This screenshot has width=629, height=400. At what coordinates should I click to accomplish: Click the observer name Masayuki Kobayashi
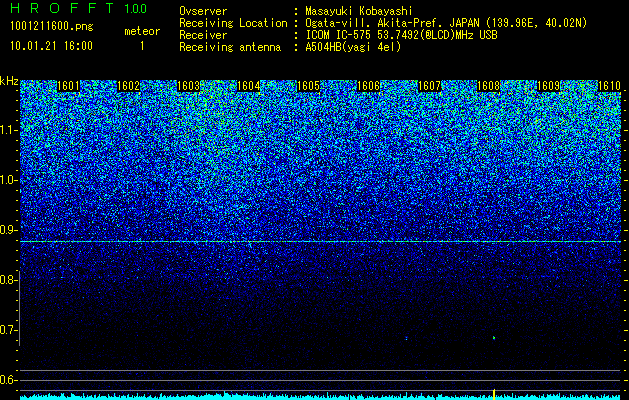(x=359, y=11)
